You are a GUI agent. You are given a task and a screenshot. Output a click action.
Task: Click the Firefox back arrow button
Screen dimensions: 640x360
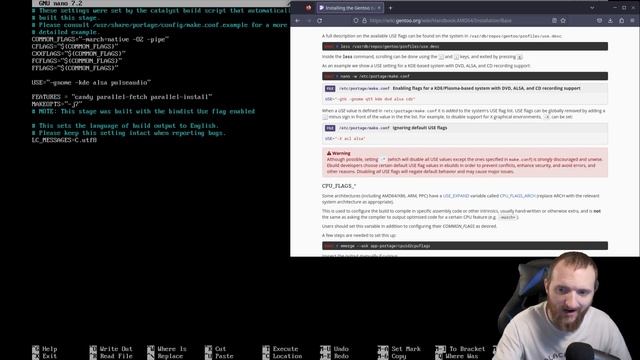pyautogui.click(x=298, y=20)
